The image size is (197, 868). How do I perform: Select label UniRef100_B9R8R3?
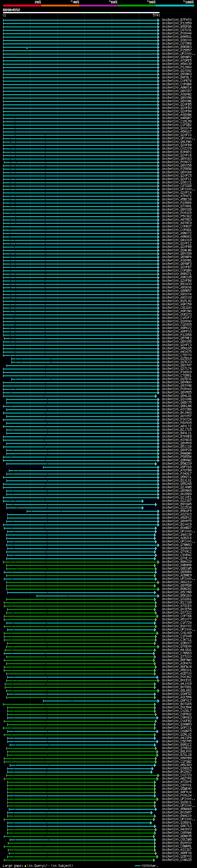click(x=177, y=47)
